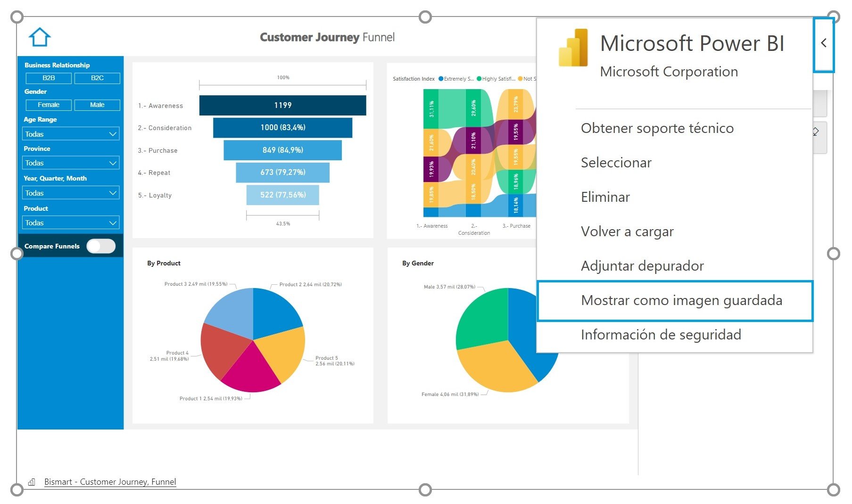The image size is (852, 504).
Task: Click the Power BI icon next to the Bismart link
Action: pos(31,482)
